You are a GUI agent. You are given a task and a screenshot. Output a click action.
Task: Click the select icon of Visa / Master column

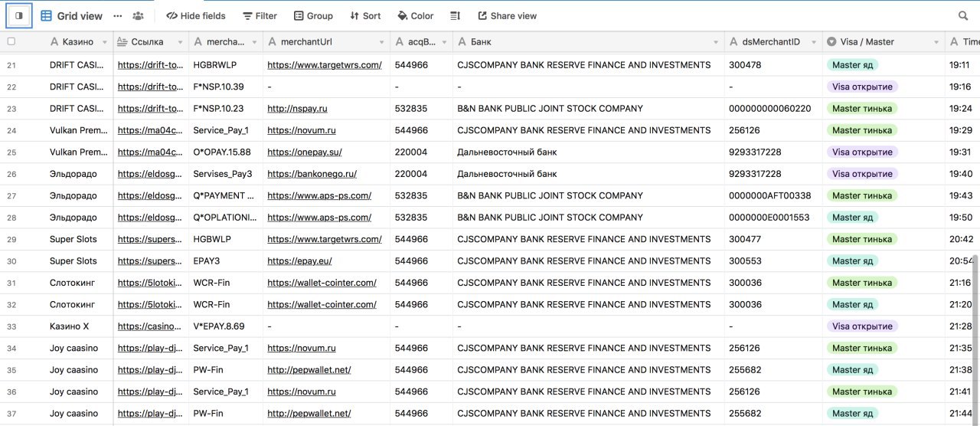(x=831, y=41)
